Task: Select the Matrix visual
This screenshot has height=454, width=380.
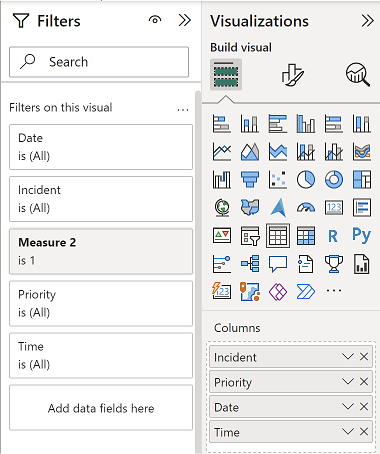Action: (306, 235)
